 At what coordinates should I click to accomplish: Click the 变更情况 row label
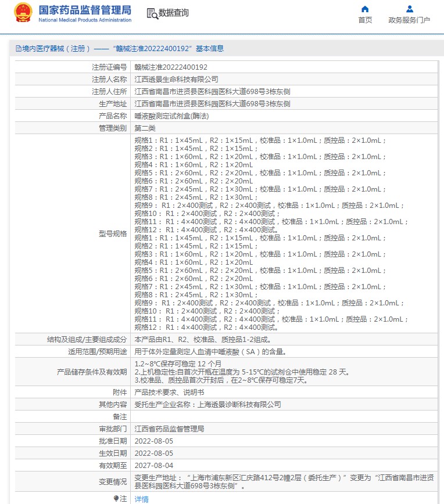(113, 482)
